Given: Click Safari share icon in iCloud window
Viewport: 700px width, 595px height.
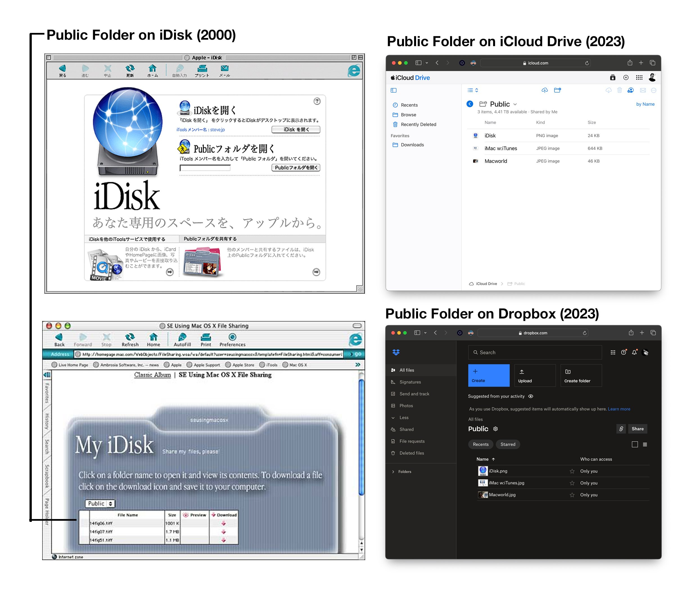Looking at the screenshot, I should (x=629, y=63).
